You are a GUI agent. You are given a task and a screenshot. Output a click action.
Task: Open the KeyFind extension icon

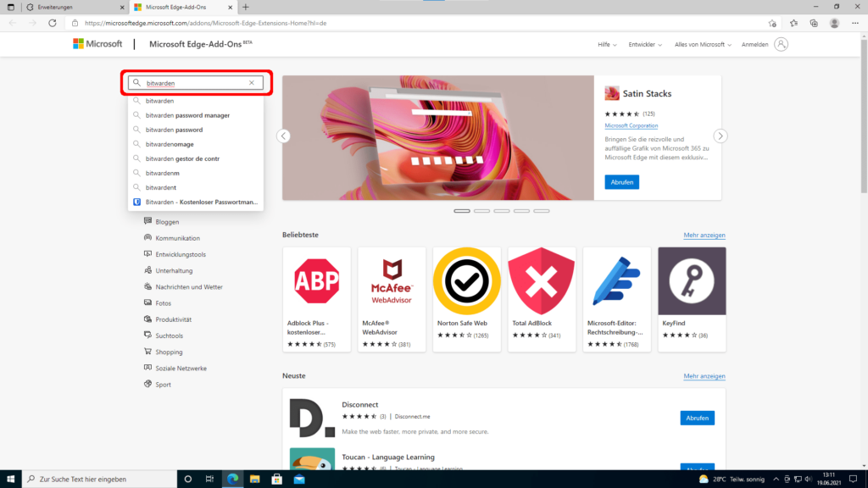tap(692, 281)
